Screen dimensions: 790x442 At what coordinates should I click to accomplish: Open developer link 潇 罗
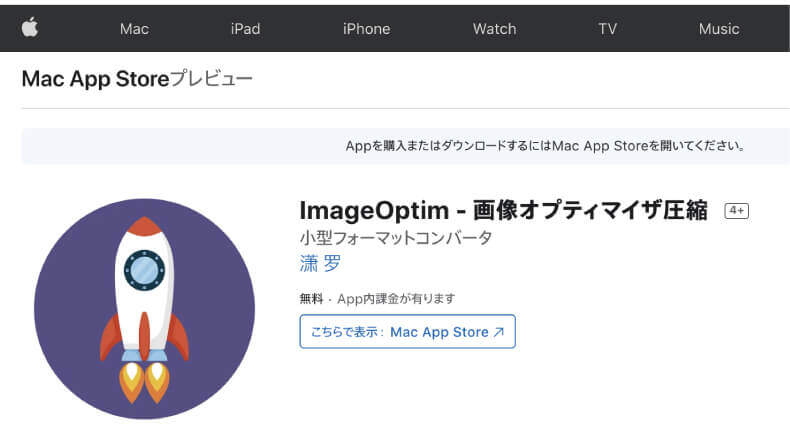coord(320,265)
